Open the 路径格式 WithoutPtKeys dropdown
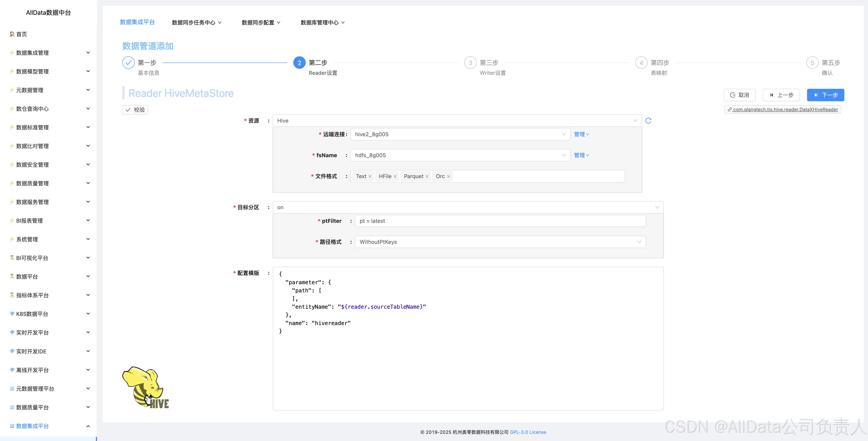Image resolution: width=868 pixels, height=441 pixels. (500, 242)
